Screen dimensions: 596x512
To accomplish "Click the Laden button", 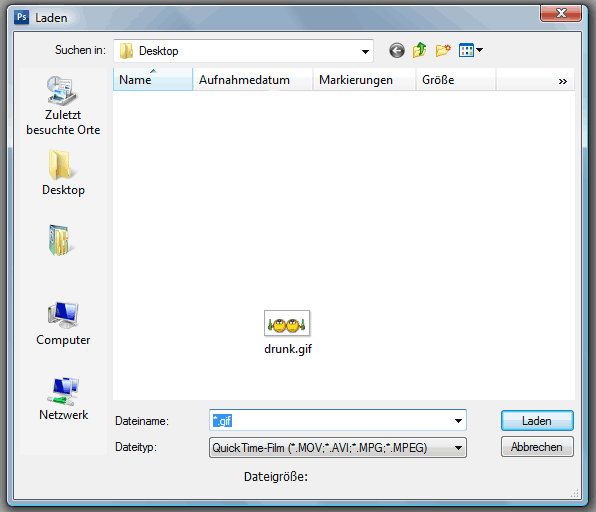I will tap(537, 421).
